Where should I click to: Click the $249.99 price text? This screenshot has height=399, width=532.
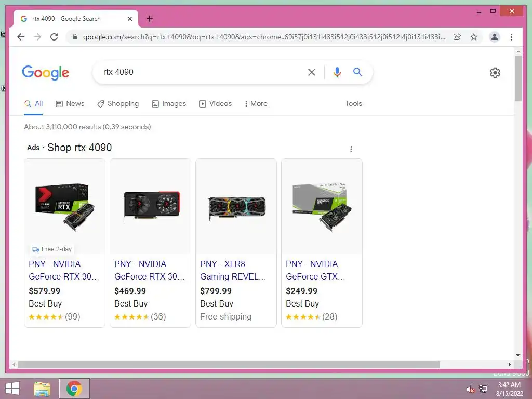click(x=302, y=291)
